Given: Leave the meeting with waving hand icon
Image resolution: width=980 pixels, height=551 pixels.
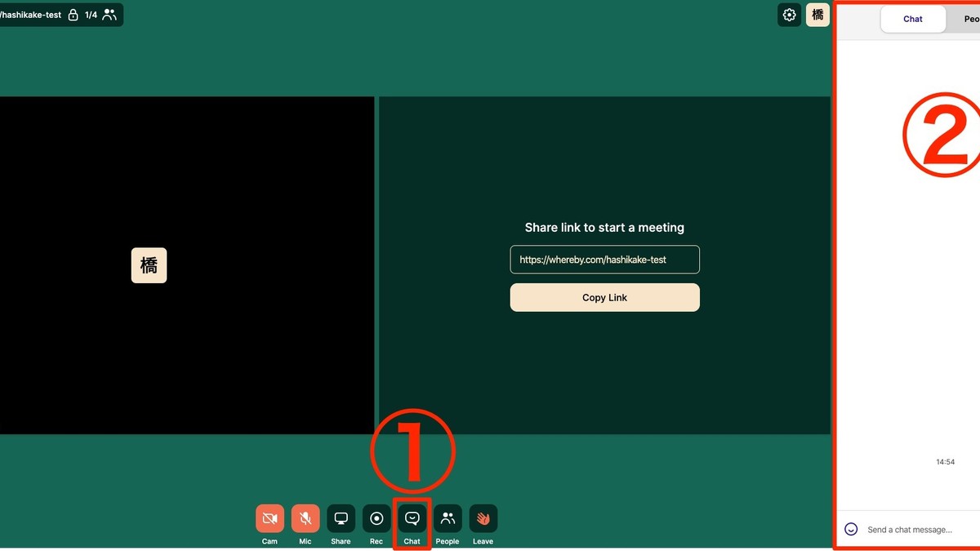Looking at the screenshot, I should pyautogui.click(x=483, y=518).
